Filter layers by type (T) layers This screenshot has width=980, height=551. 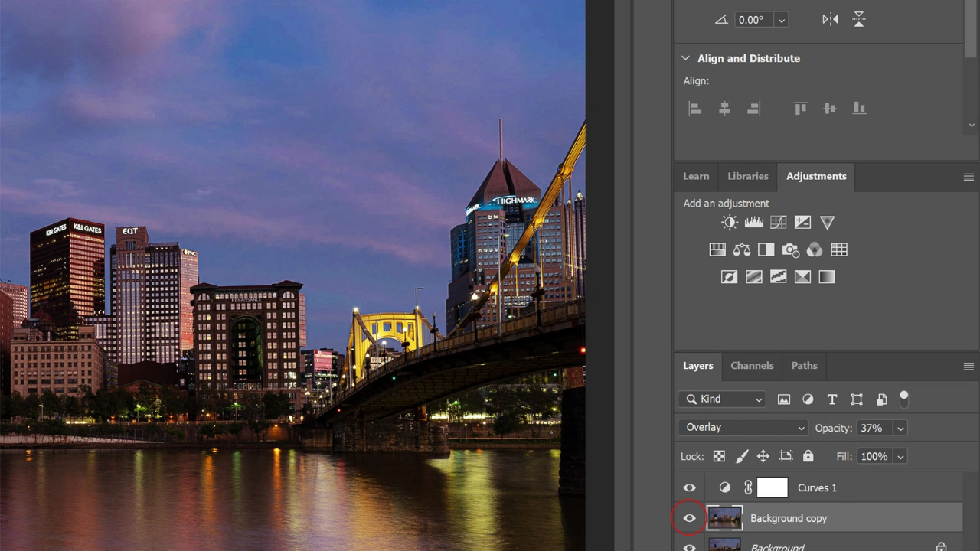832,399
